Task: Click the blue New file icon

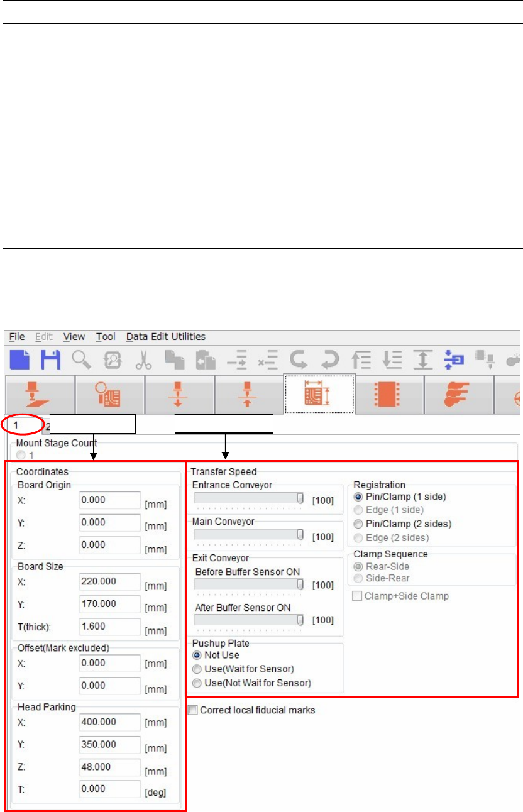Action: (x=19, y=360)
